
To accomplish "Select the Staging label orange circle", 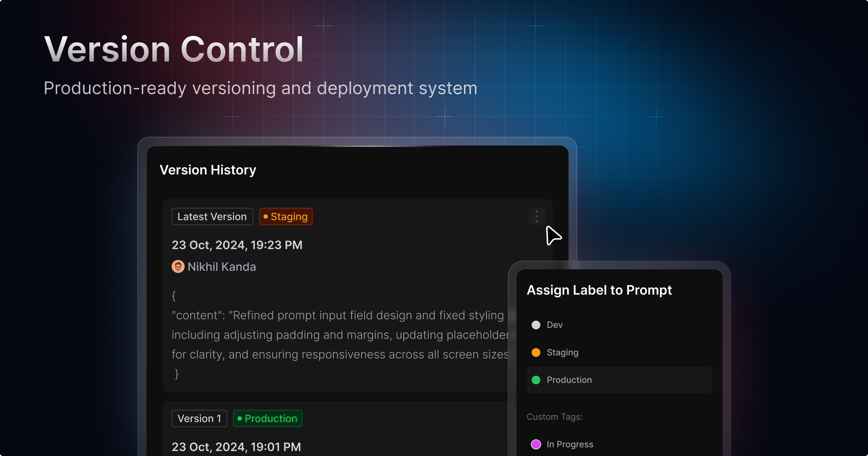I will click(x=536, y=352).
